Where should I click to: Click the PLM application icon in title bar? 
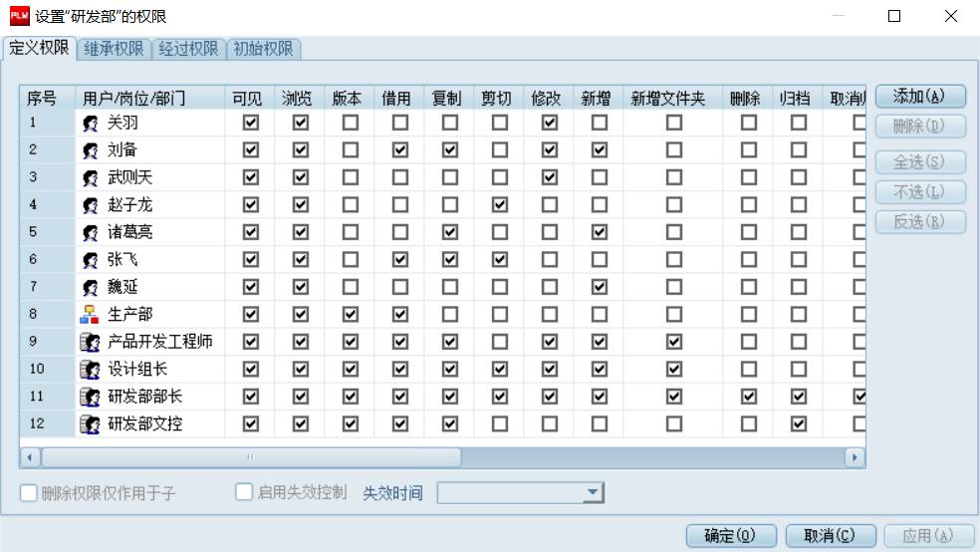[19, 16]
